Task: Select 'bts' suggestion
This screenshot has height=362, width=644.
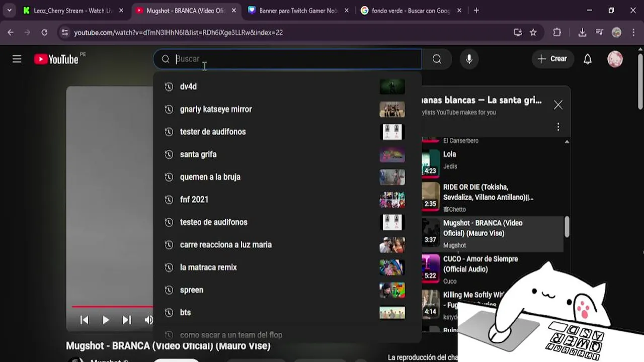Action: [x=287, y=313]
